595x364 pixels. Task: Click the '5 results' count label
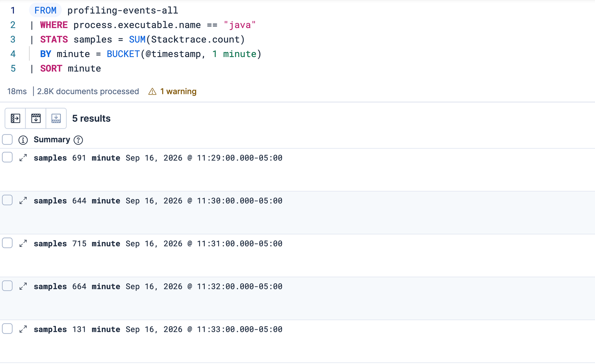(x=91, y=119)
